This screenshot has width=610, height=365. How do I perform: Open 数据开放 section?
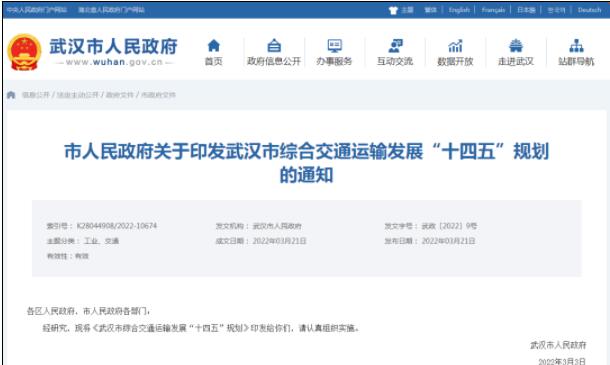pos(455,52)
